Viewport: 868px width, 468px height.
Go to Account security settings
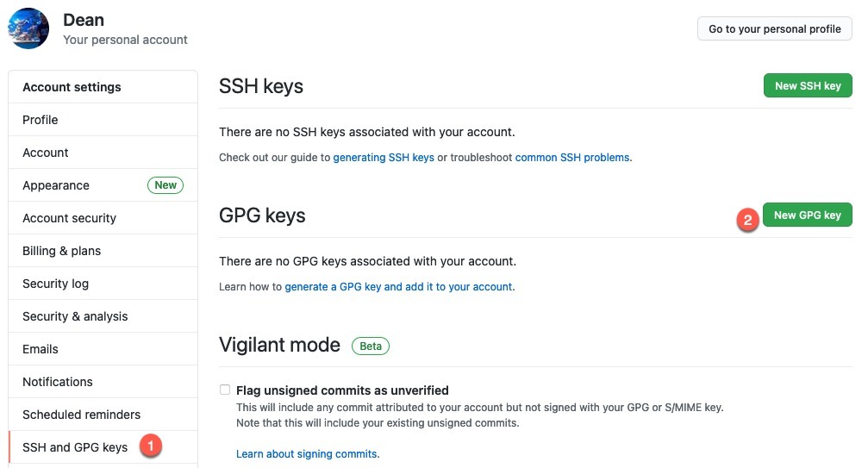[103, 218]
